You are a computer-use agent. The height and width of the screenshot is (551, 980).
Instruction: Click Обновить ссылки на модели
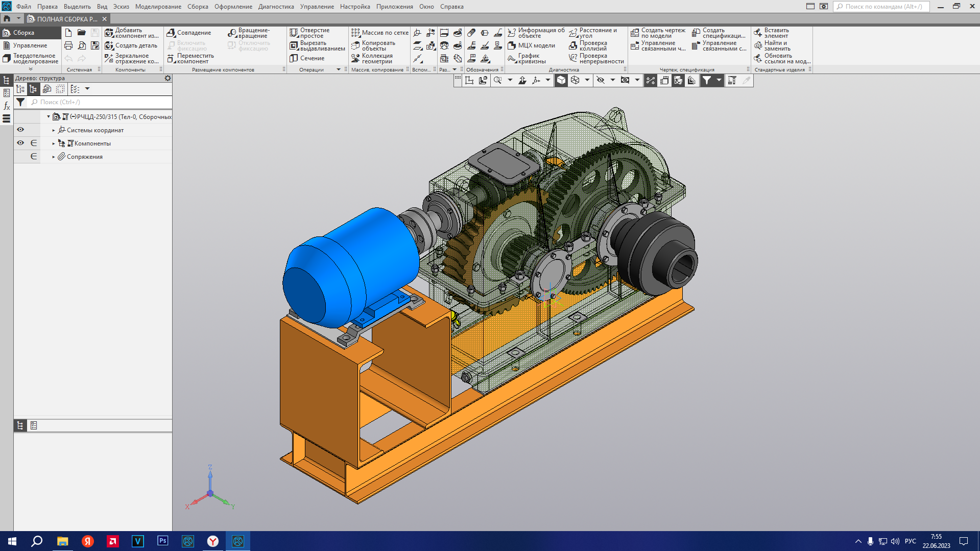tap(782, 58)
